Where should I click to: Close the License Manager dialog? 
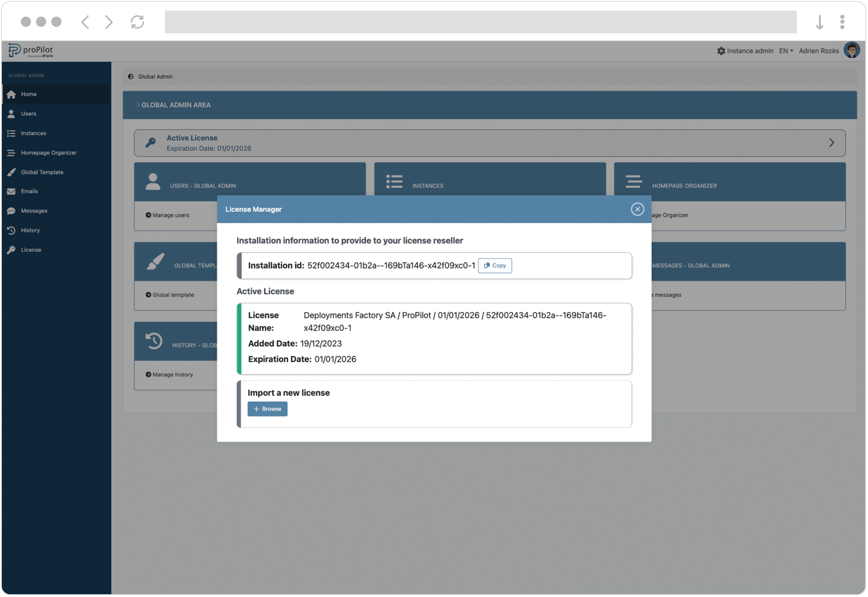click(637, 209)
